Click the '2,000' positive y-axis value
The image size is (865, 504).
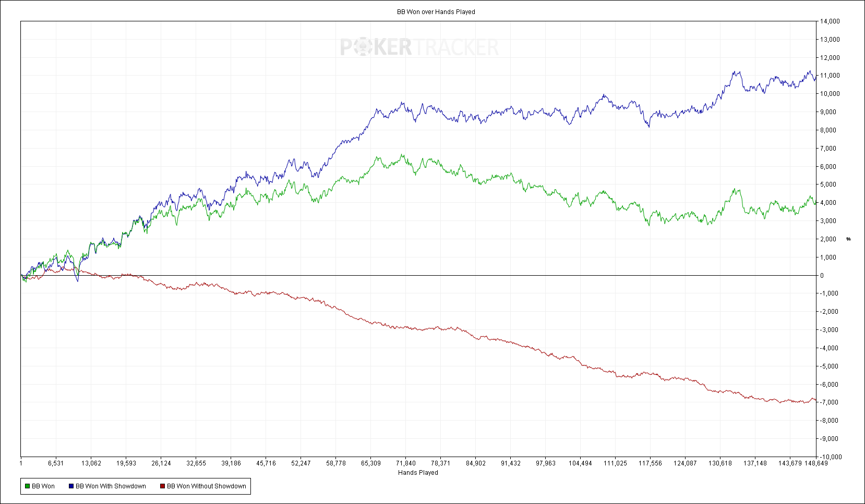click(828, 239)
